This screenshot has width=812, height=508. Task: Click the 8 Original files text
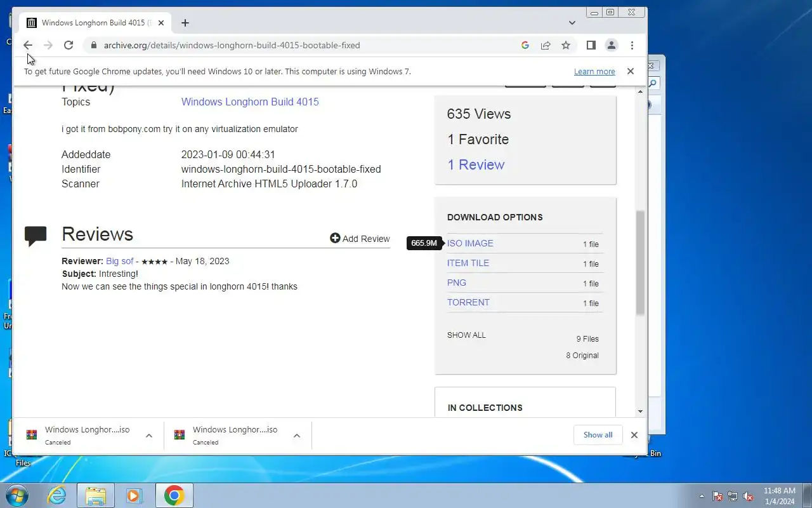[582, 356]
